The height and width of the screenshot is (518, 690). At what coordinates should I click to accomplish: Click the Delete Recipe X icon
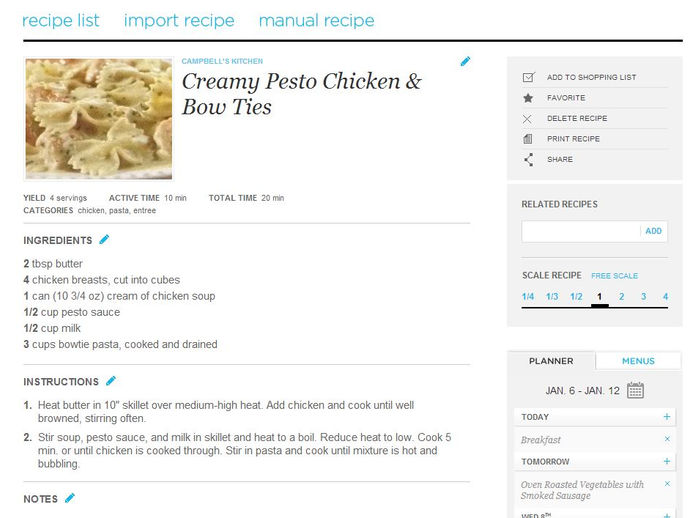click(x=527, y=119)
